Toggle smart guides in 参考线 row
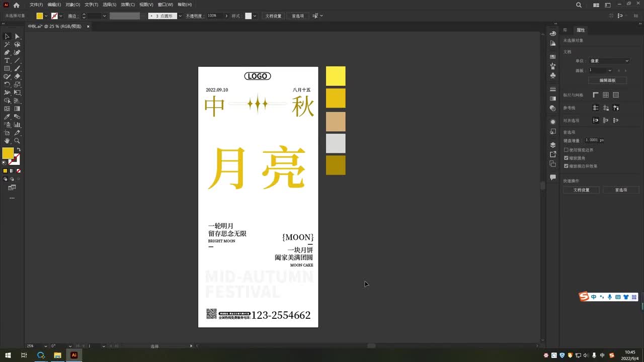644x362 pixels. coord(616,108)
